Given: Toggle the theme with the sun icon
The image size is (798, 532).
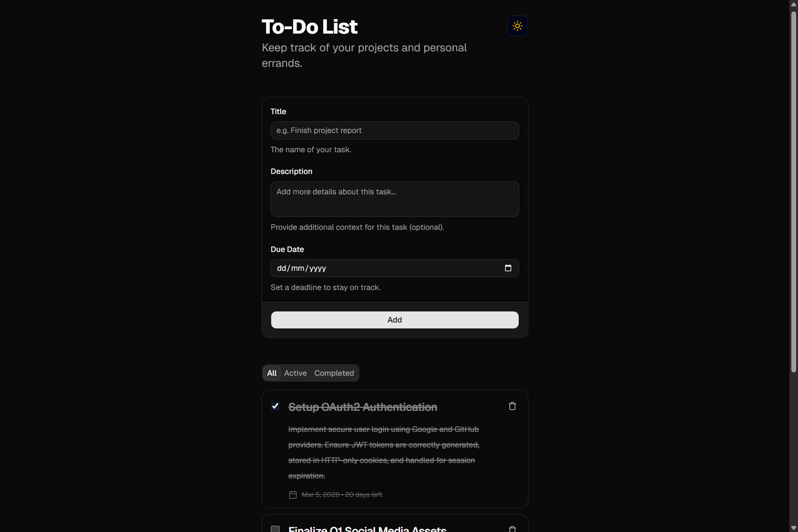Looking at the screenshot, I should (517, 26).
